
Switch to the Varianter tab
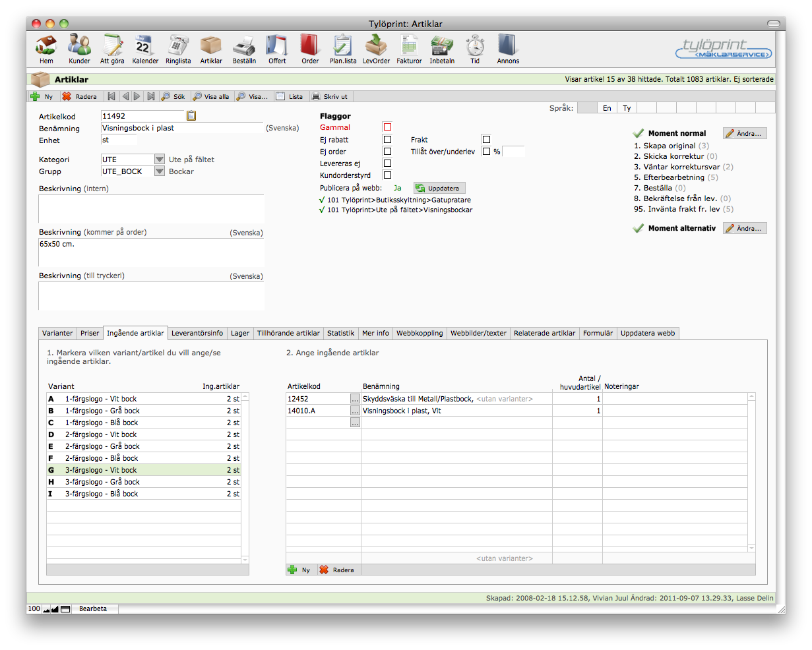tap(57, 333)
